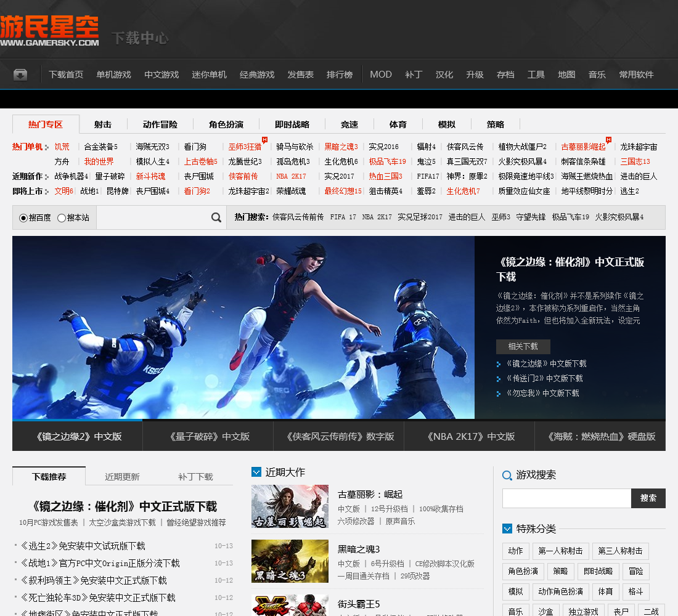The height and width of the screenshot is (616, 678).
Task: Open 生化危机7 upcoming game link
Action: coord(463,191)
